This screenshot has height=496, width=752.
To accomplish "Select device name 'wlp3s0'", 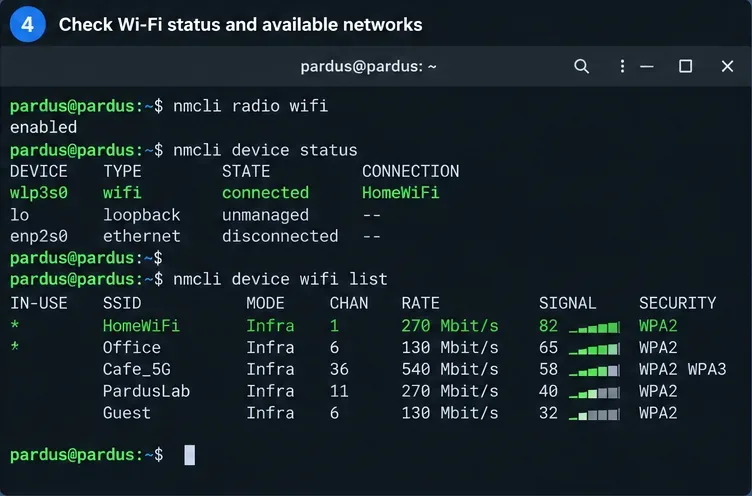I will pos(39,193).
